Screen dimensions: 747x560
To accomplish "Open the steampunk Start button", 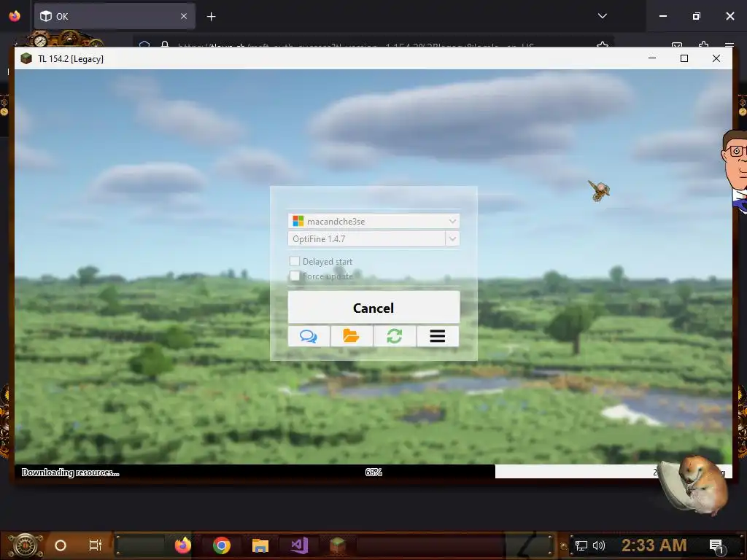I will pos(26,545).
